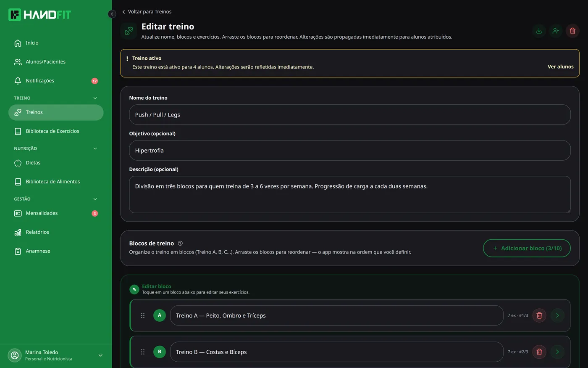The width and height of the screenshot is (588, 368).
Task: Click the Objetivo field with Hipertrofia
Action: [x=350, y=151]
